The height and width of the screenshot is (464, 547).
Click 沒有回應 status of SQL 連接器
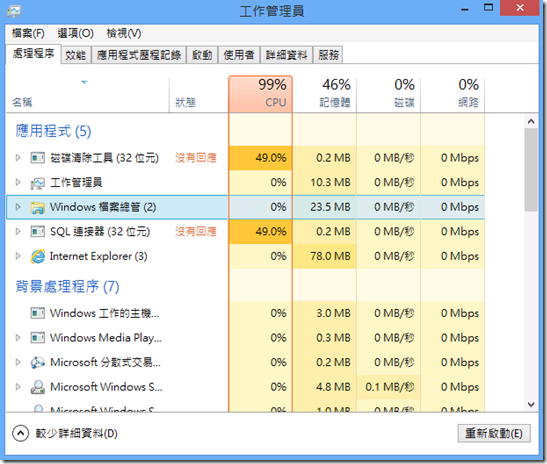[196, 232]
